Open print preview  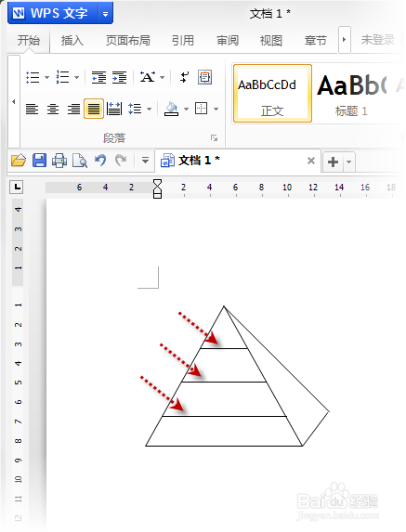tap(80, 161)
